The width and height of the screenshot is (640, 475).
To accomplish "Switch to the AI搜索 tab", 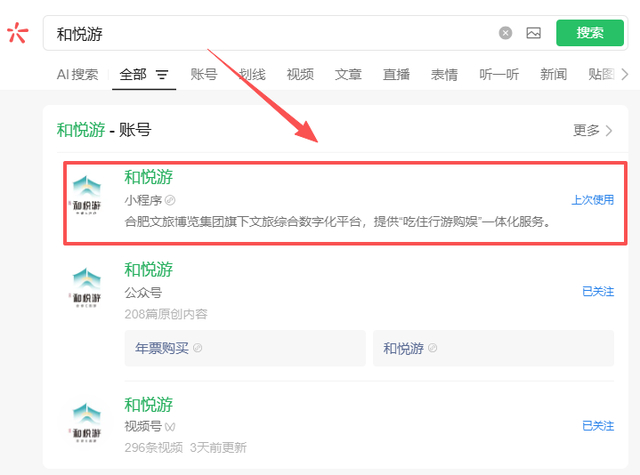I will click(78, 74).
